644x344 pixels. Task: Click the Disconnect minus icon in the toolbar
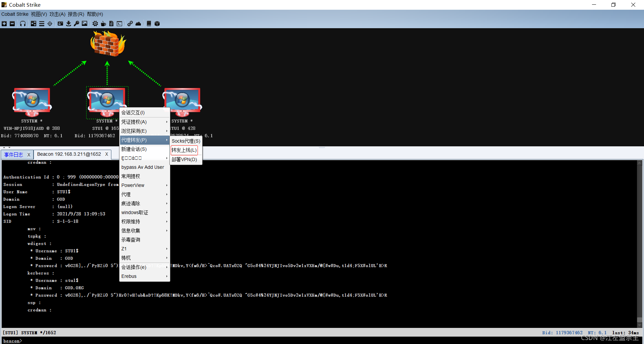tap(12, 23)
